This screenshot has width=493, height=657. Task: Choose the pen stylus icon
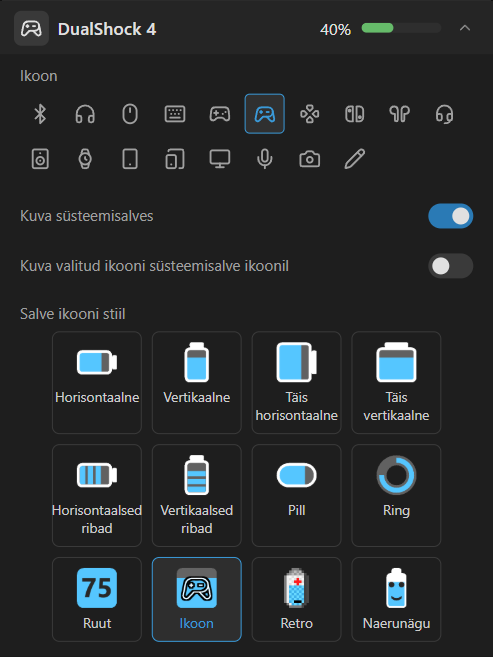tap(354, 159)
